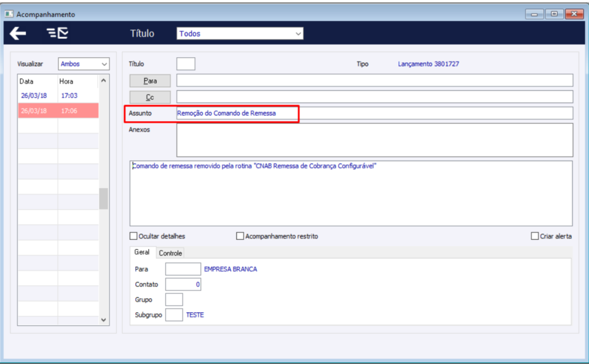Open the message list envelope icon

click(x=57, y=33)
